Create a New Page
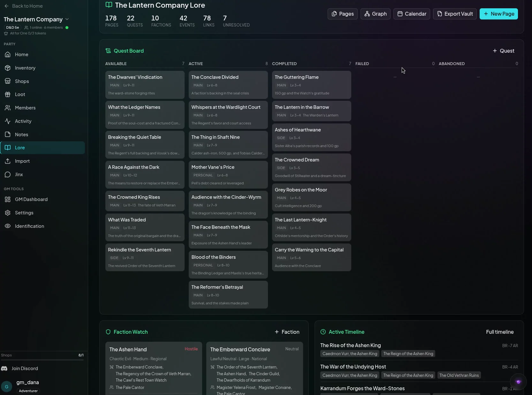 tap(499, 14)
